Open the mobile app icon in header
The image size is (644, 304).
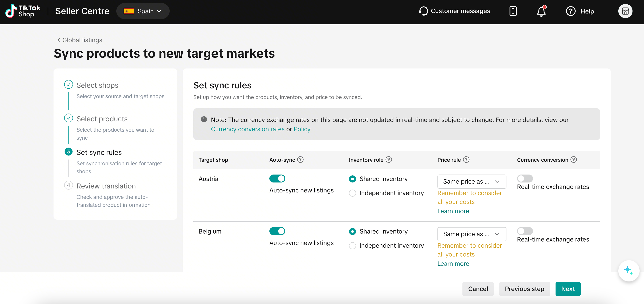coord(513,11)
